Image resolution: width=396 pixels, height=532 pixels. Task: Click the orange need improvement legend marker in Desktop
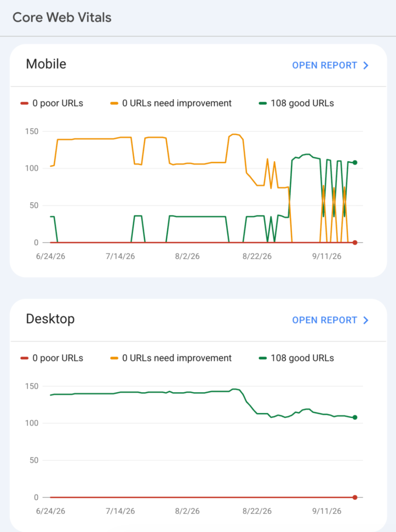[x=114, y=358]
